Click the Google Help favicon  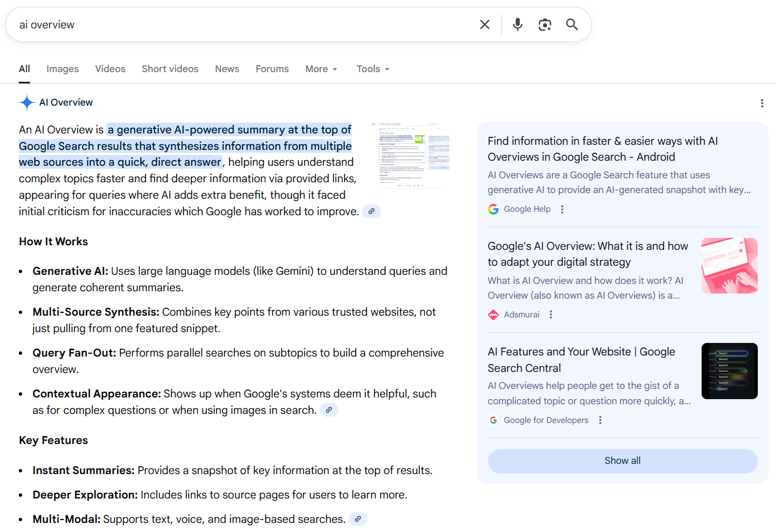pyautogui.click(x=493, y=209)
